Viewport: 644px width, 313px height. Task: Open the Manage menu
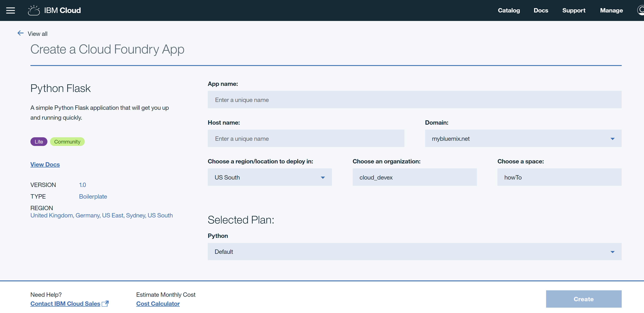coord(611,10)
